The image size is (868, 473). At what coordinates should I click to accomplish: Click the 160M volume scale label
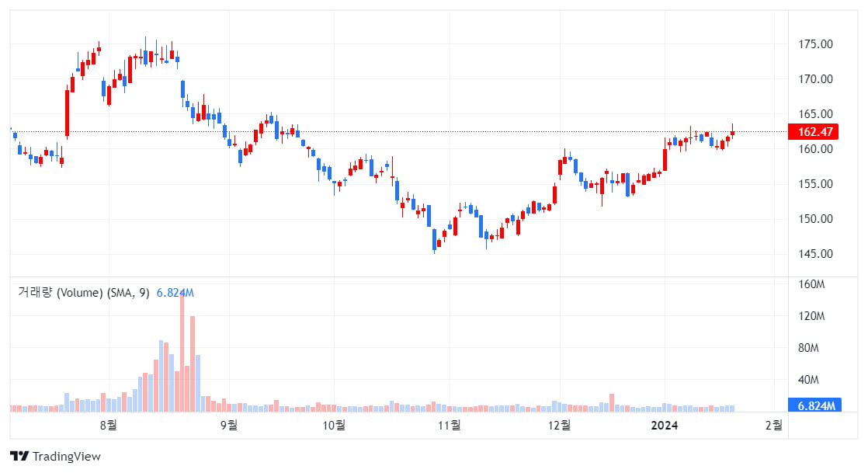coord(811,284)
